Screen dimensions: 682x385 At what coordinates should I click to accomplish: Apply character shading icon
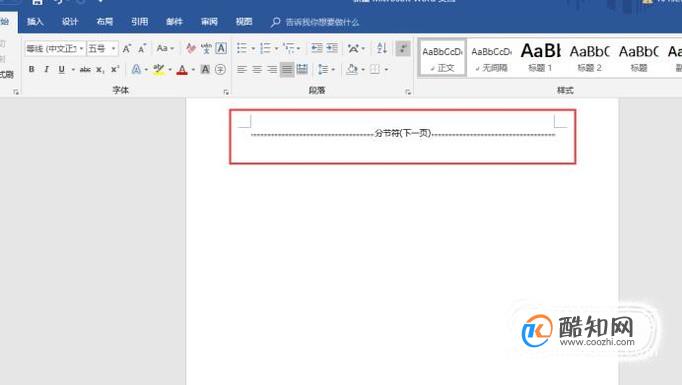pyautogui.click(x=205, y=69)
